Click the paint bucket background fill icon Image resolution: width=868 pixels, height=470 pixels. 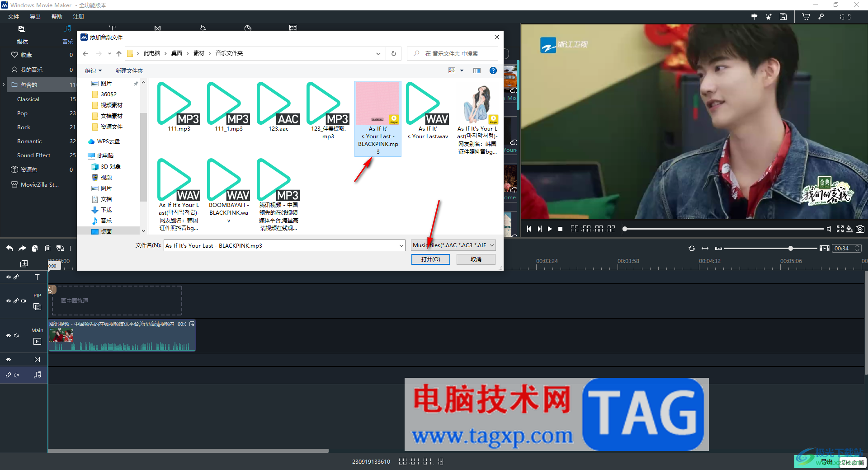tap(850, 229)
